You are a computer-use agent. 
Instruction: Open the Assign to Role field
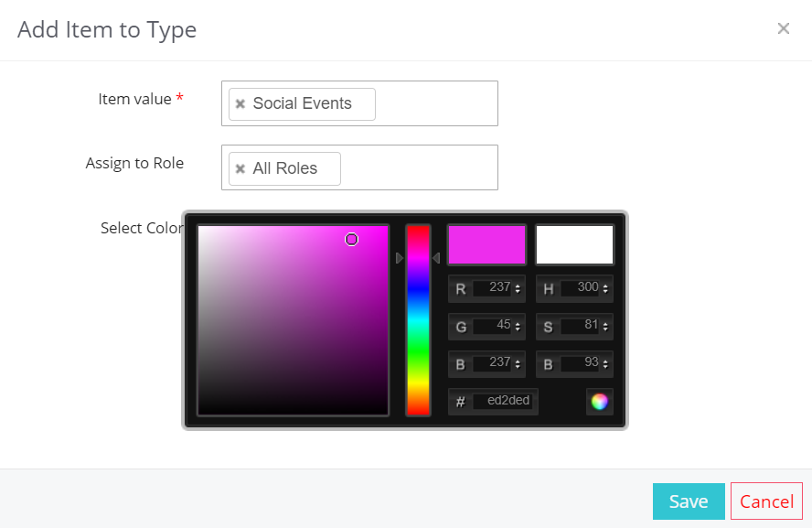pyautogui.click(x=419, y=167)
